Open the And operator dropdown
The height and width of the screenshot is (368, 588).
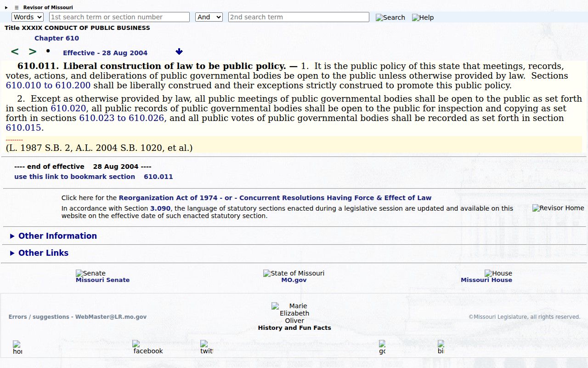209,17
